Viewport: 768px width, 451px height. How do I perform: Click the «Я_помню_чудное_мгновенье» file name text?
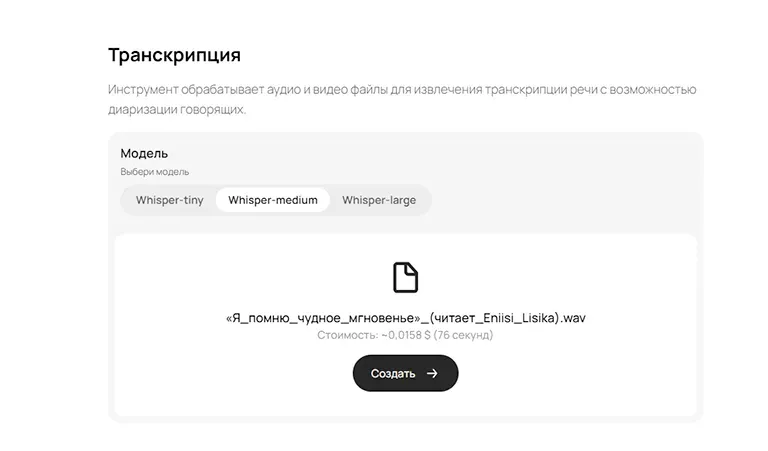(323, 318)
